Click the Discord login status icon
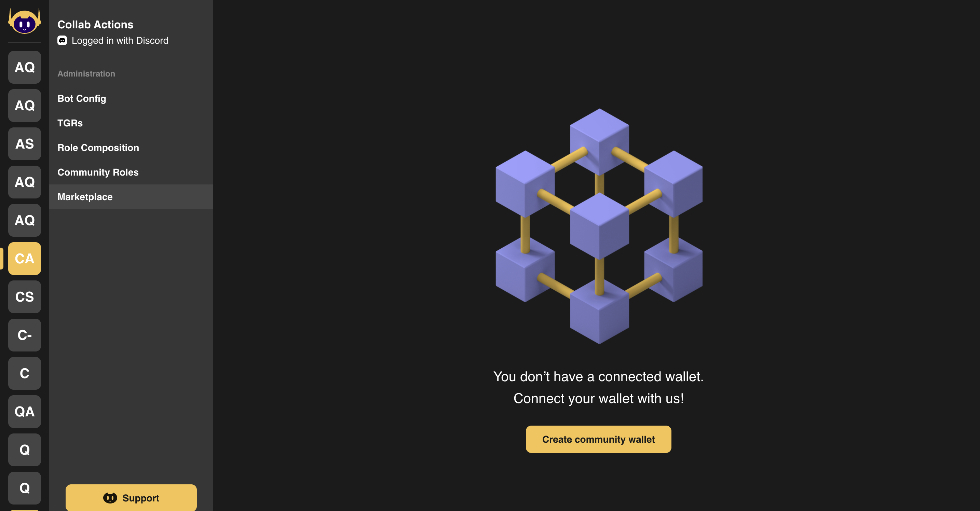The width and height of the screenshot is (980, 511). pos(63,40)
